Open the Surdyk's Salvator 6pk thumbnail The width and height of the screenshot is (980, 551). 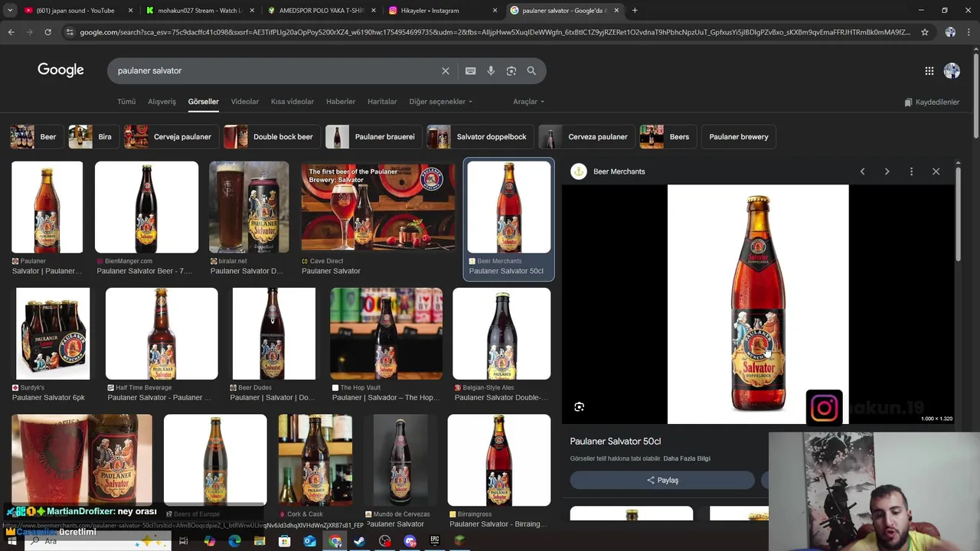[53, 334]
